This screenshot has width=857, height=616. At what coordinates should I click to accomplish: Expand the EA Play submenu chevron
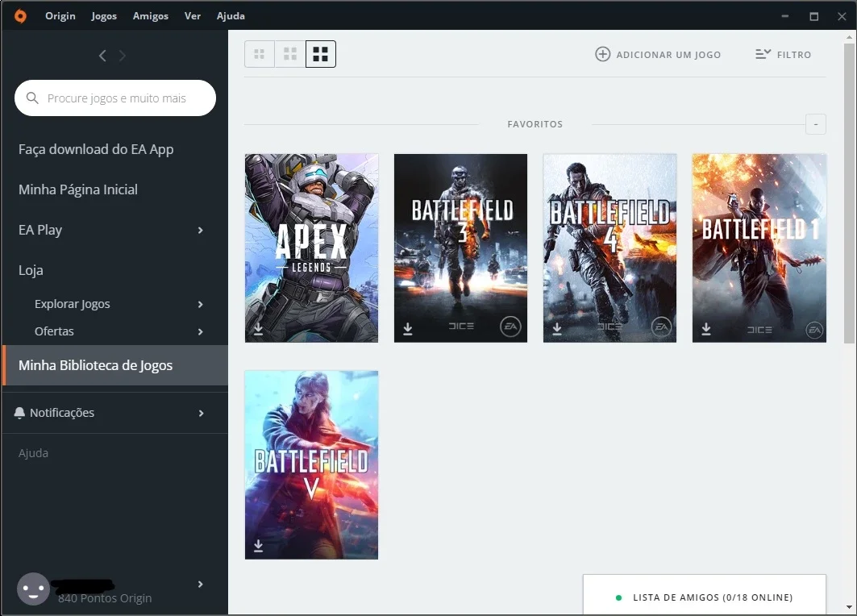(201, 230)
